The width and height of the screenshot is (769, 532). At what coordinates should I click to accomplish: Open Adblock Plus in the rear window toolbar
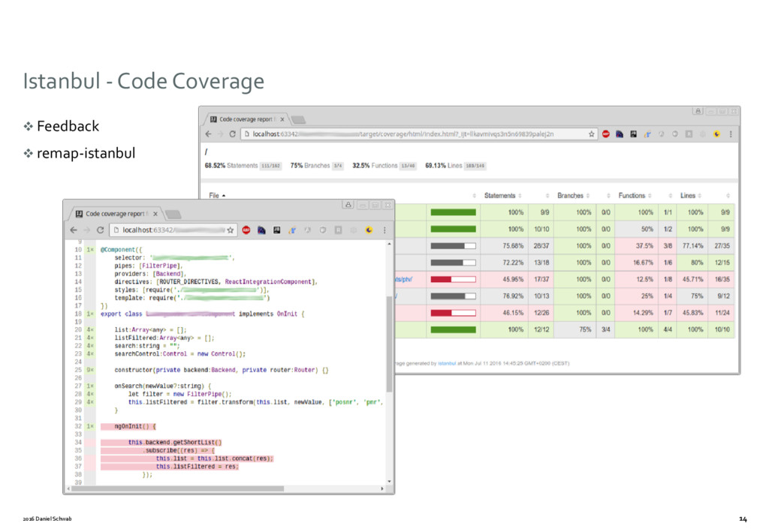[606, 134]
